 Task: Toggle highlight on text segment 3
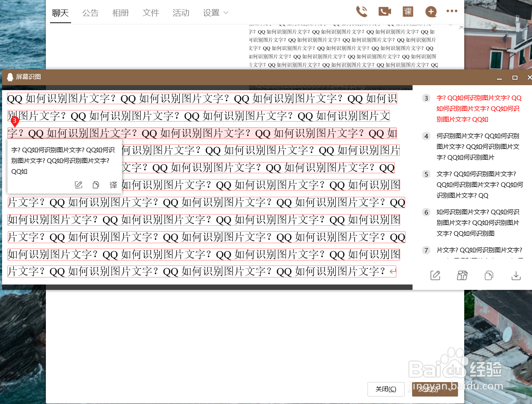[15, 121]
